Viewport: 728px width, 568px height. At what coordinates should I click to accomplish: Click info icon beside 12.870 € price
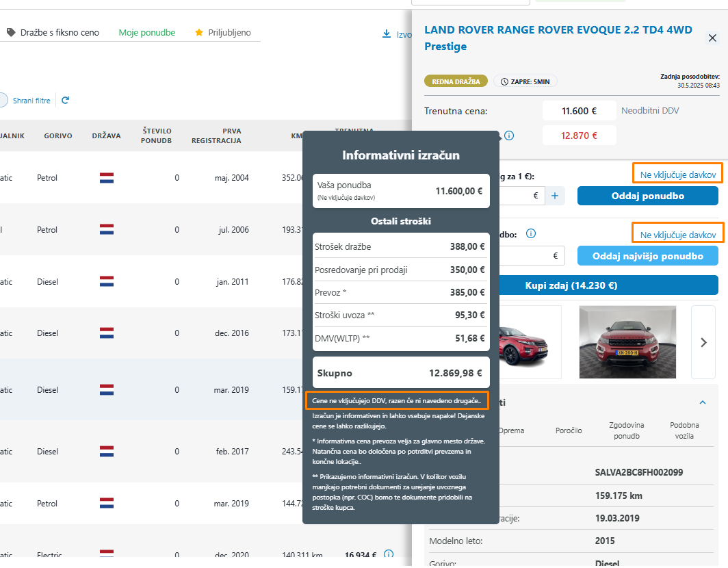pos(509,135)
